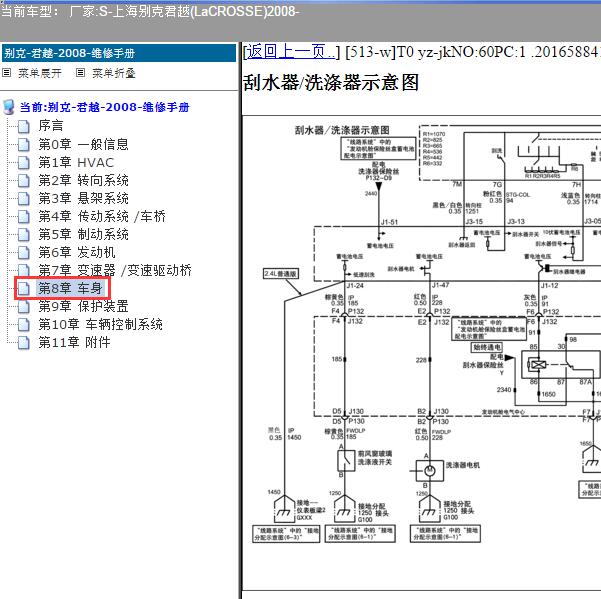Open 第9章 保护装置
This screenshot has width=601, height=599.
tap(84, 307)
